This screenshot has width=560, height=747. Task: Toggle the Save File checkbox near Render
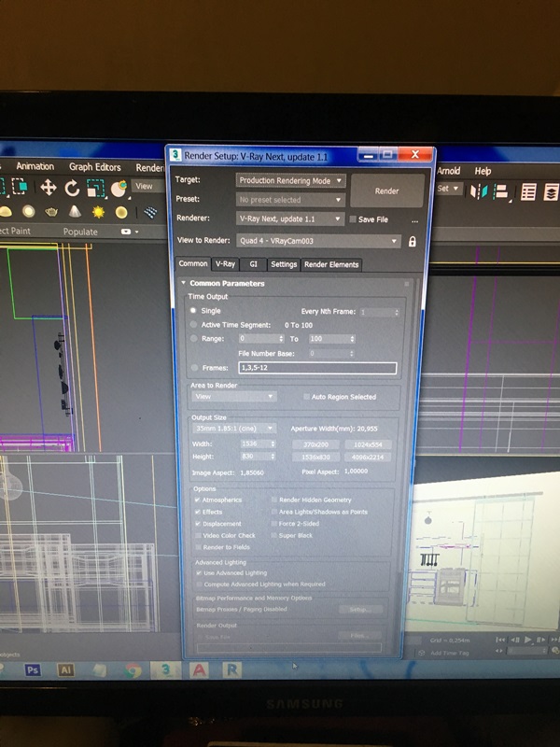[353, 219]
